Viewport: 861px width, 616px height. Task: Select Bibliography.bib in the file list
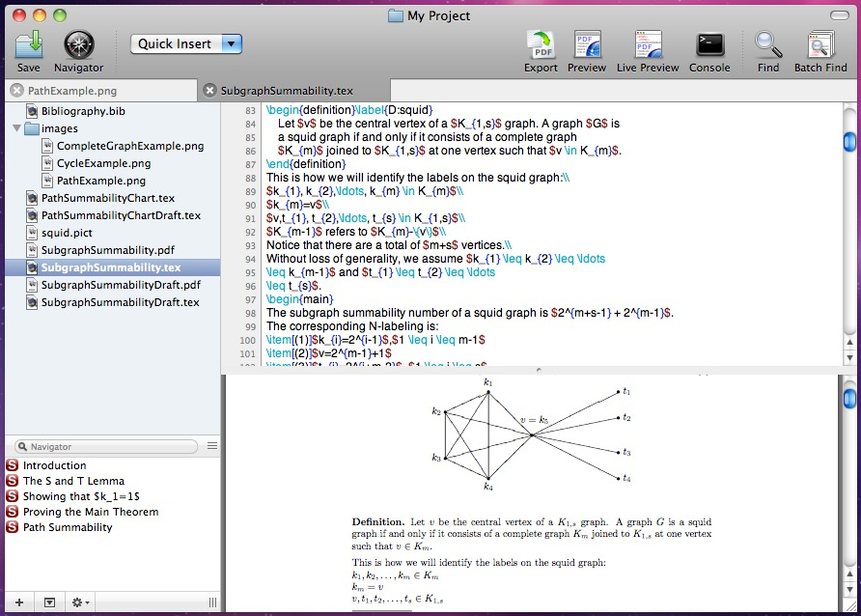83,111
